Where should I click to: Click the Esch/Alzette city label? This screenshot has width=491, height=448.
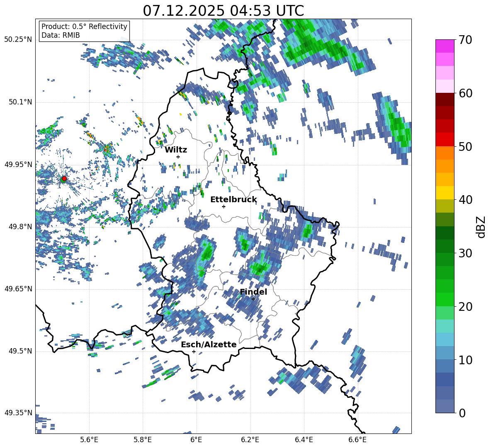209,345
